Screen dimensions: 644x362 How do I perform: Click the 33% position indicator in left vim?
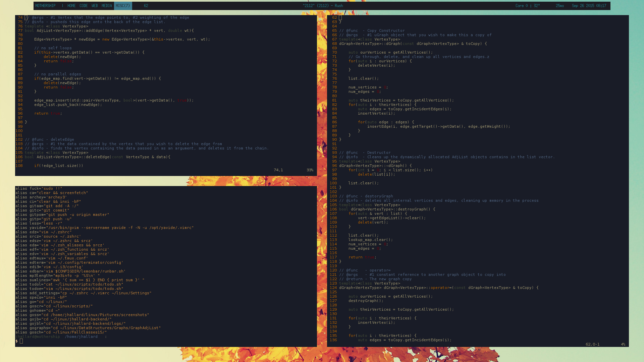[310, 170]
